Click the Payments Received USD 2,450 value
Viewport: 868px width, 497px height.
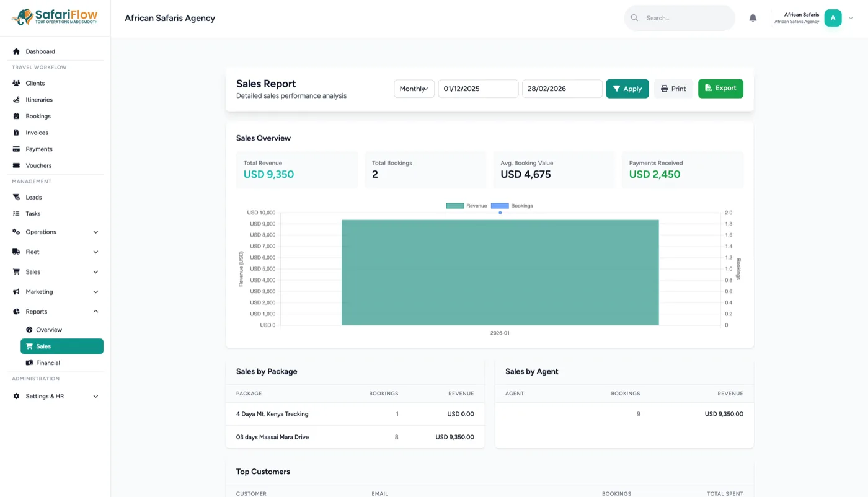tap(655, 174)
